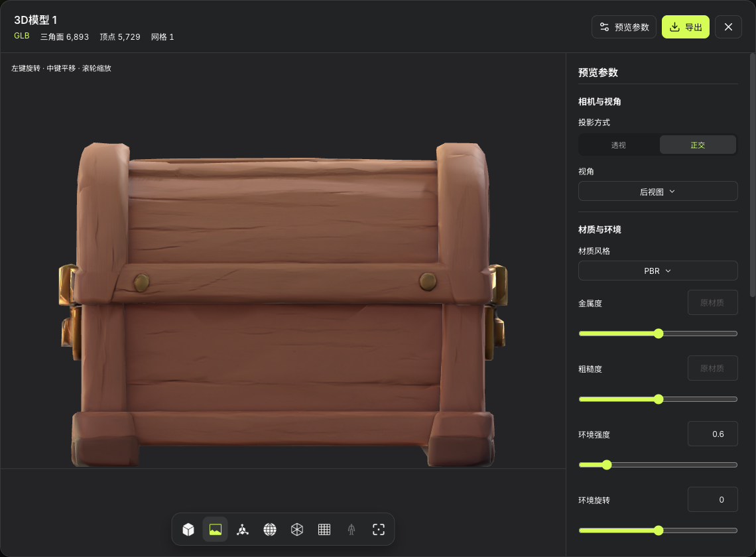Enable the wireframe cube icon
756x557 pixels.
coord(297,530)
